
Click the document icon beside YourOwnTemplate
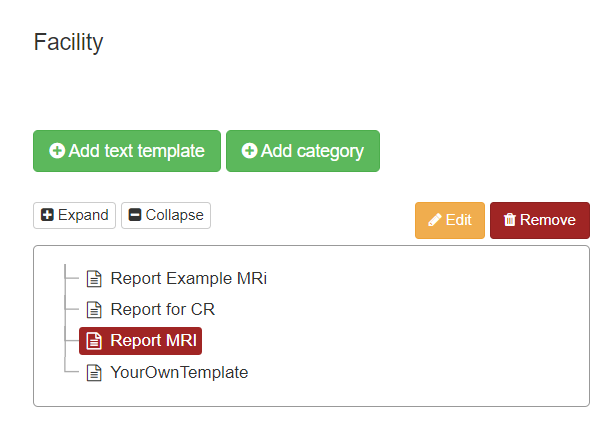click(x=94, y=373)
